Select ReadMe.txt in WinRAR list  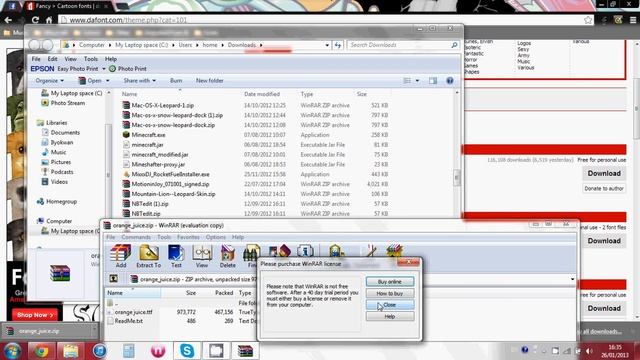[128, 321]
